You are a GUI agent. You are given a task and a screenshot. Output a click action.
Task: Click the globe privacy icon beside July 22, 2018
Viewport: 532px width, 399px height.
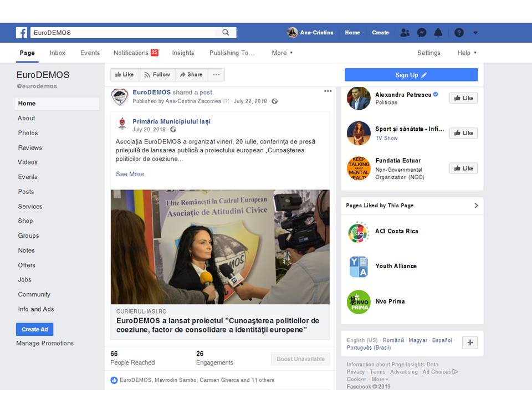274,101
